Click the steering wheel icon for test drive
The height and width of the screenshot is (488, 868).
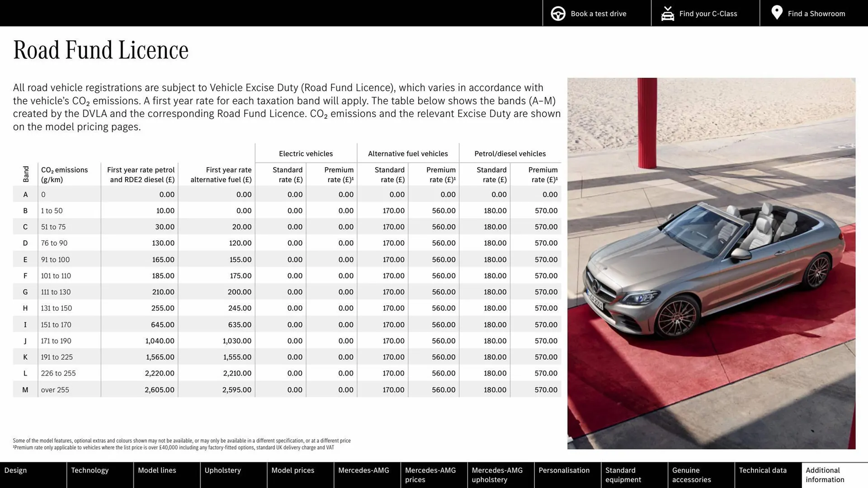pos(558,14)
